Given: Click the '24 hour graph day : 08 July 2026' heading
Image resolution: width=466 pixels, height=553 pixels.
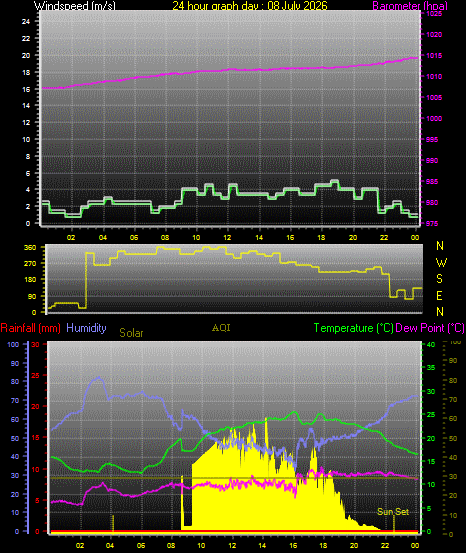Looking at the screenshot, I should point(250,6).
